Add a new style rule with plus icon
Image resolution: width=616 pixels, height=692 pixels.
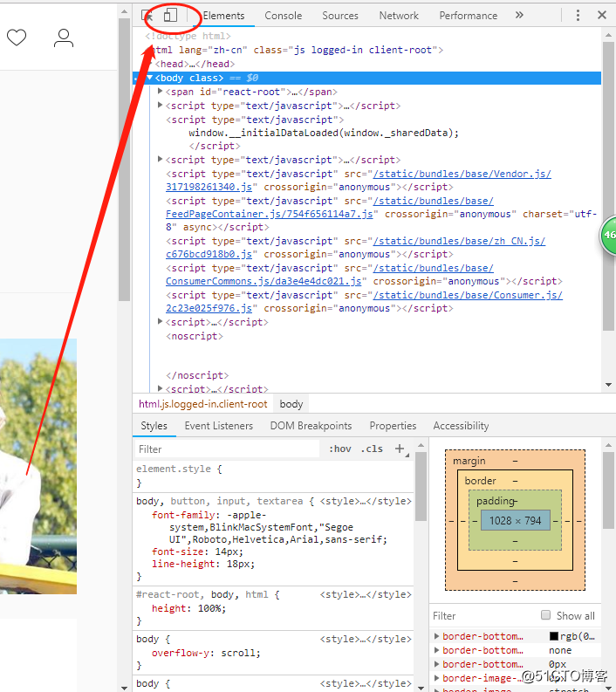pos(400,449)
